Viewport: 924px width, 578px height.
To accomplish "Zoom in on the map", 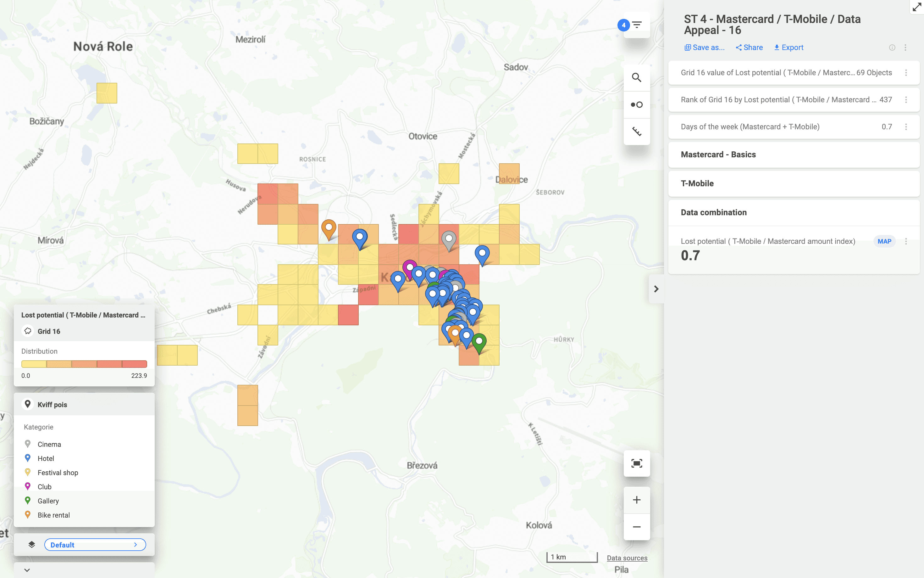I will (637, 499).
